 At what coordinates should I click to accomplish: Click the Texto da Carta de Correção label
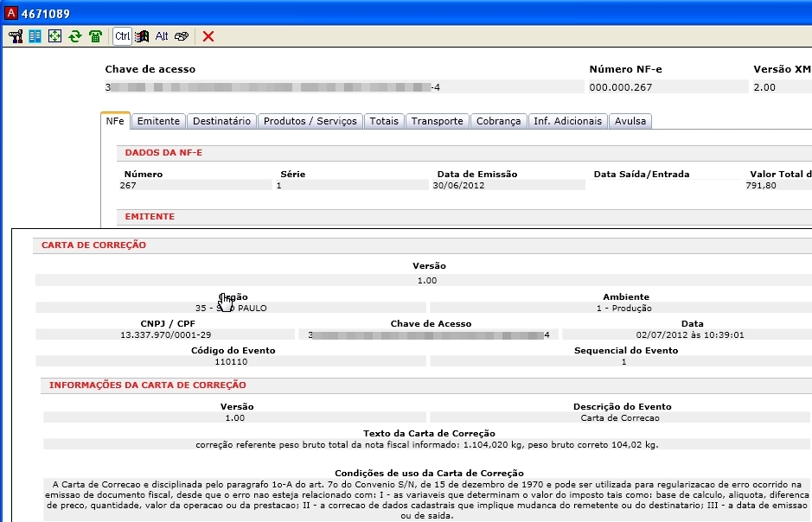click(429, 433)
